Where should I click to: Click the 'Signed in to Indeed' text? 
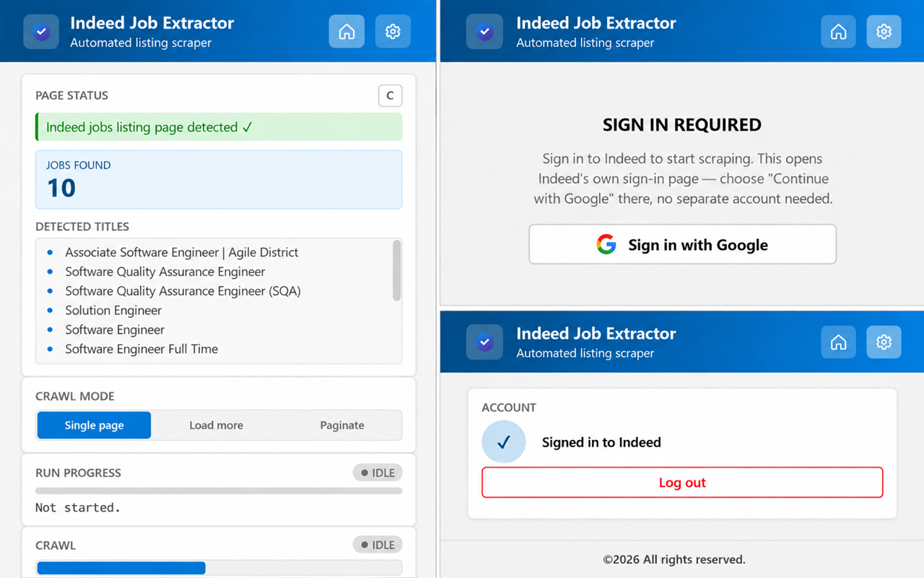pyautogui.click(x=601, y=442)
